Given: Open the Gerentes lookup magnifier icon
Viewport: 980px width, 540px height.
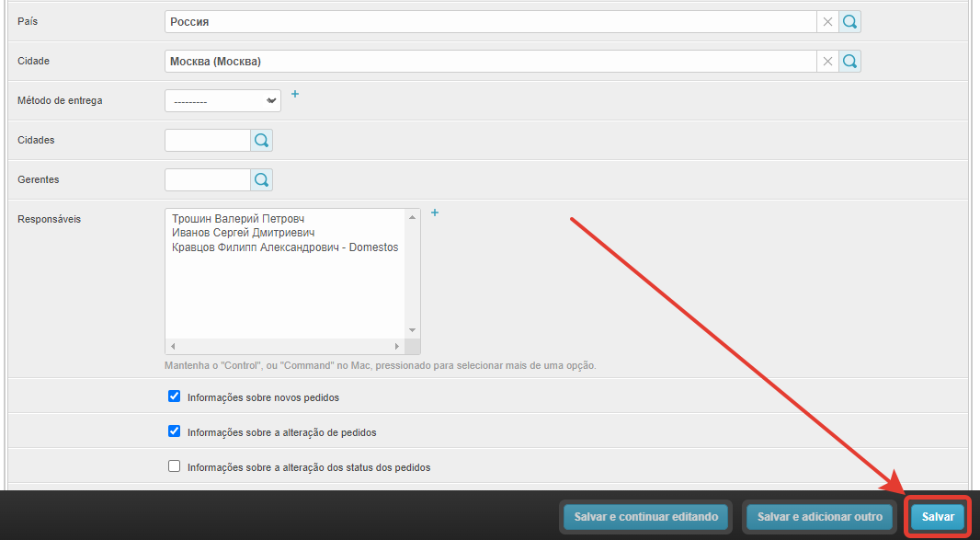Looking at the screenshot, I should point(262,180).
